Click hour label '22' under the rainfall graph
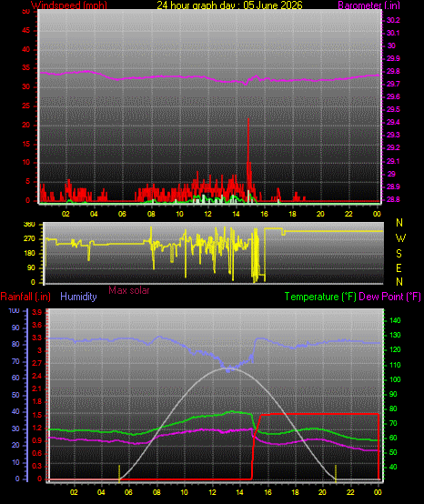Image resolution: width=424 pixels, height=504 pixels. point(350,492)
